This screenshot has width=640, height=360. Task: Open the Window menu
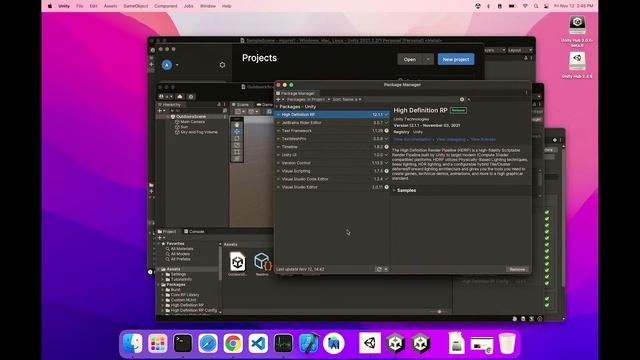pyautogui.click(x=208, y=6)
